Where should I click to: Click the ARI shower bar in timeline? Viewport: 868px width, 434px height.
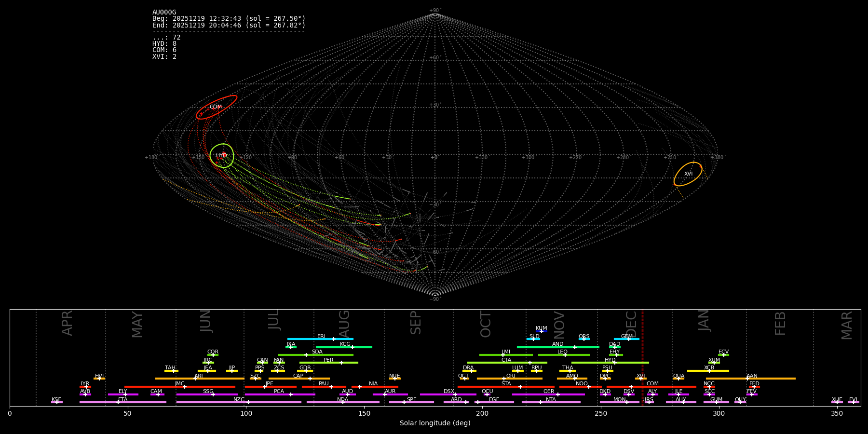coord(200,379)
